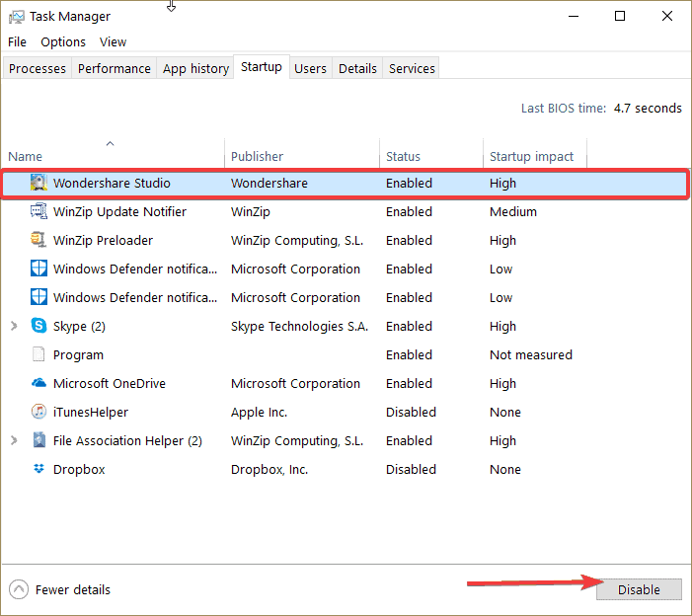Click the Wondershare Studio app icon
Image resolution: width=692 pixels, height=616 pixels.
(x=38, y=183)
